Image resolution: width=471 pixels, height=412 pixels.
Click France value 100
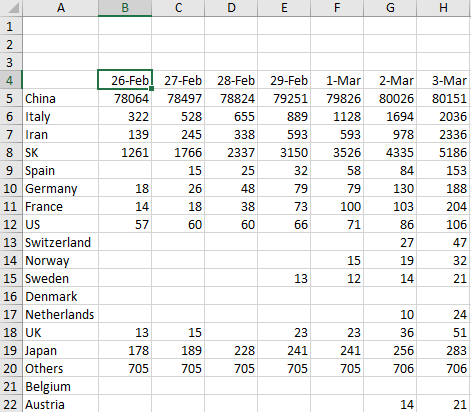[x=337, y=206]
